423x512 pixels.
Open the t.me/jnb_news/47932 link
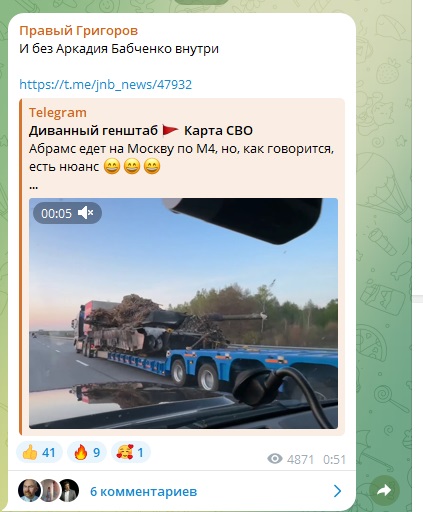tap(105, 84)
